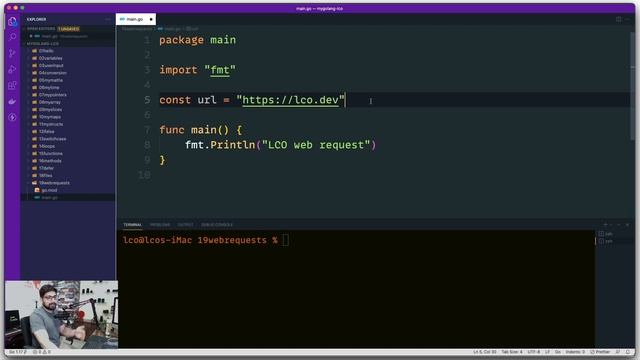Open the 17defer folder

coord(46,168)
